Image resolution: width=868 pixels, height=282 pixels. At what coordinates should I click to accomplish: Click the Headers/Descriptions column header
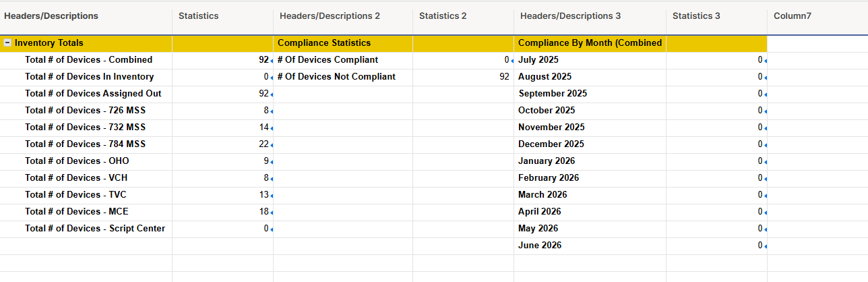pos(86,16)
